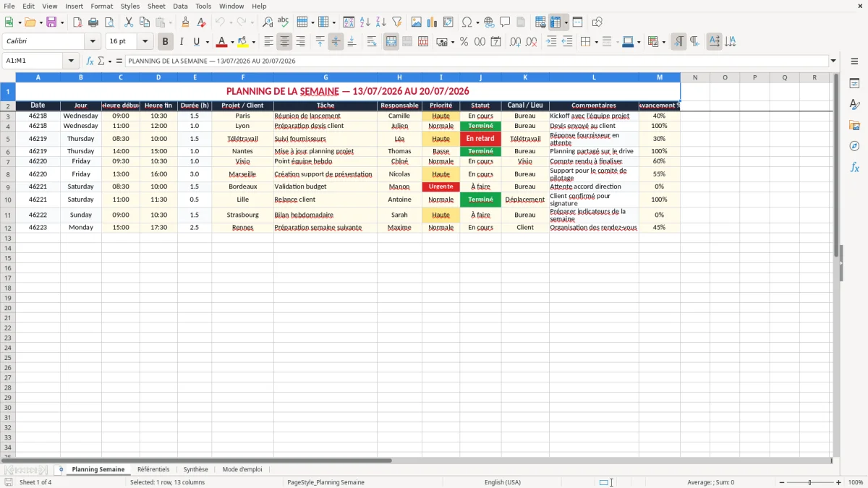Open the Function Wizard fx icon
Screen dimensions: 868x488
[90, 61]
